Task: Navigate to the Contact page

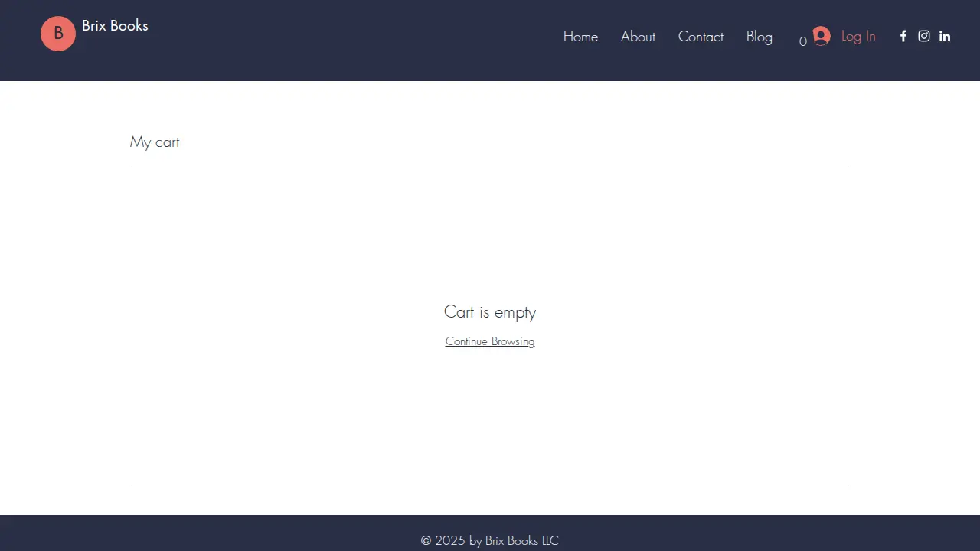Action: [x=701, y=37]
